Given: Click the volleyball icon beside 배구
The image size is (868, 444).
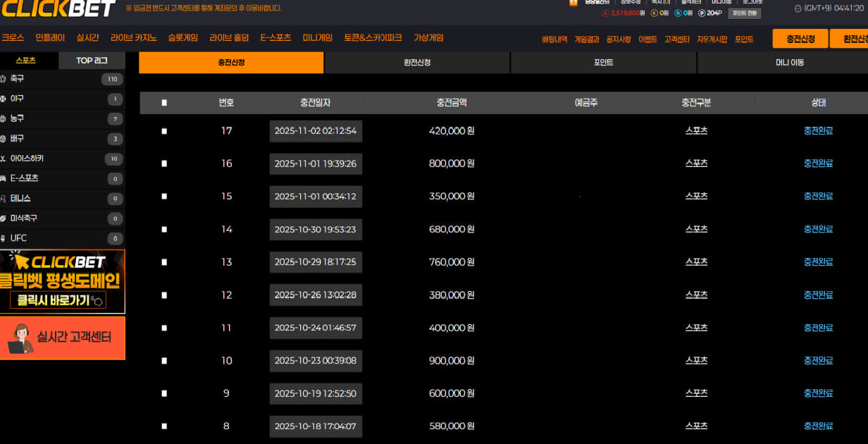Looking at the screenshot, I should (x=4, y=139).
